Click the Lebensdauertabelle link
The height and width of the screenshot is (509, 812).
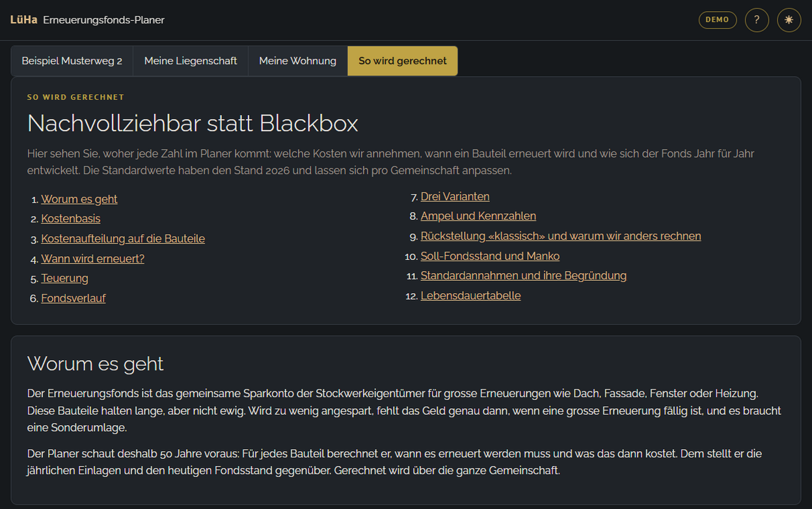pyautogui.click(x=471, y=296)
